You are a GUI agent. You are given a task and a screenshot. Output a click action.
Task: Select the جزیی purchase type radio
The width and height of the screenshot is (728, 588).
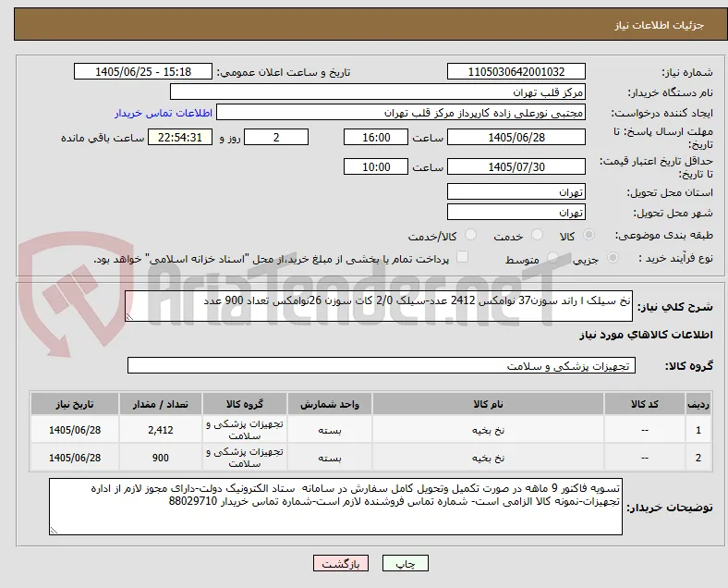pos(613,258)
